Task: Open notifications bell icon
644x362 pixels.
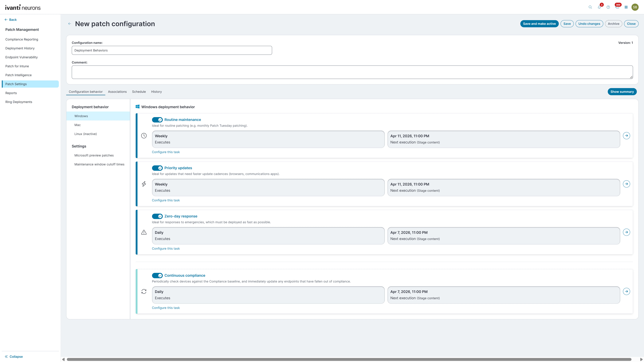Action: (599, 7)
